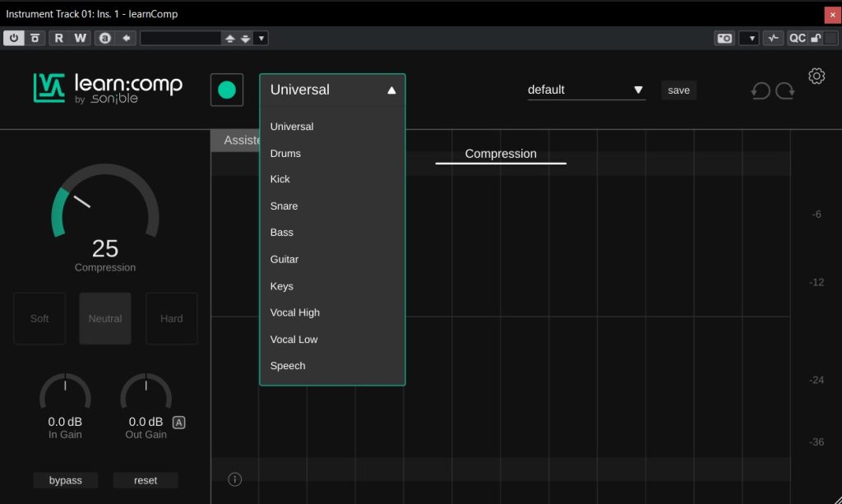Viewport: 842px width, 504px height.
Task: Click the plugin window resize handle corner
Action: 836,498
